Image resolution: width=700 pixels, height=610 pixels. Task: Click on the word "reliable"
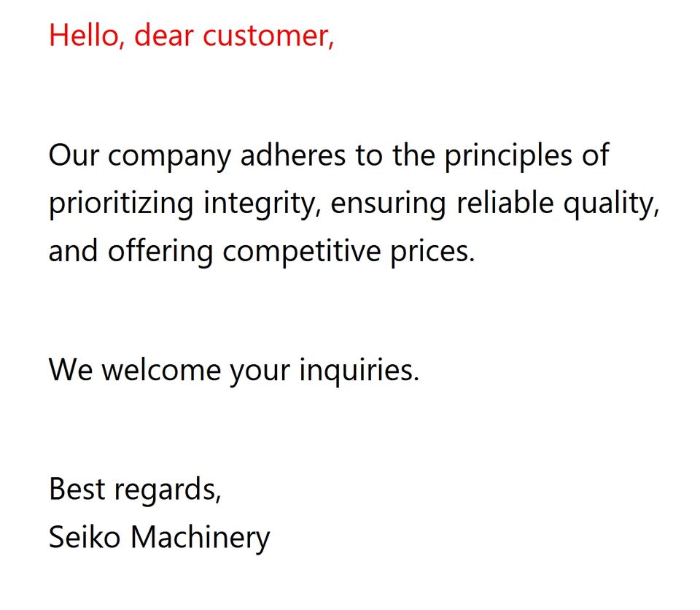point(505,203)
